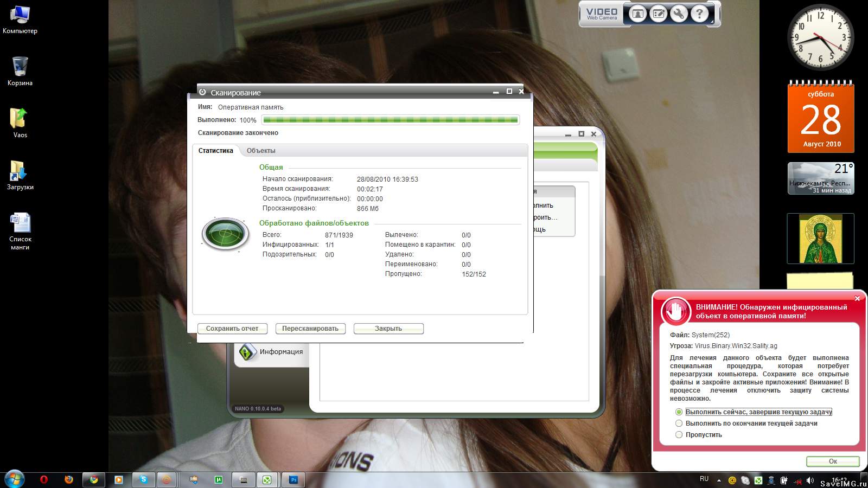The width and height of the screenshot is (868, 488).
Task: Switch to Google Chrome in taskbar
Action: [x=93, y=479]
